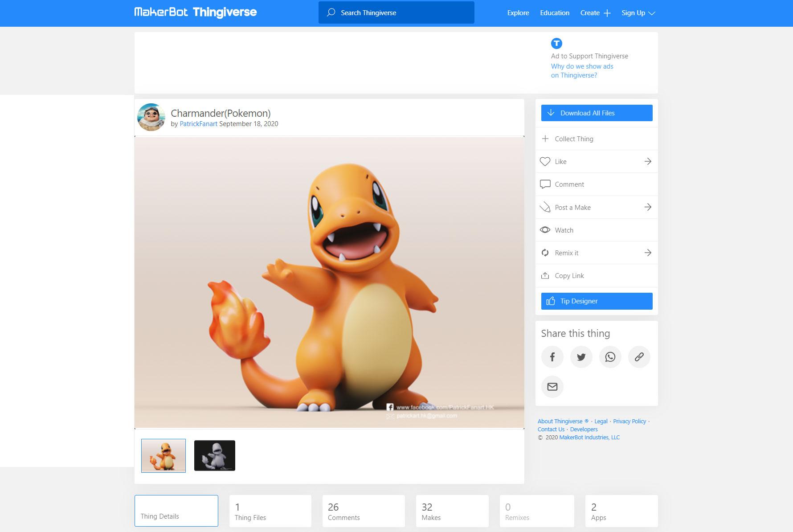Click the 'September 18, 2020' date
This screenshot has height=532, width=793.
pos(249,124)
